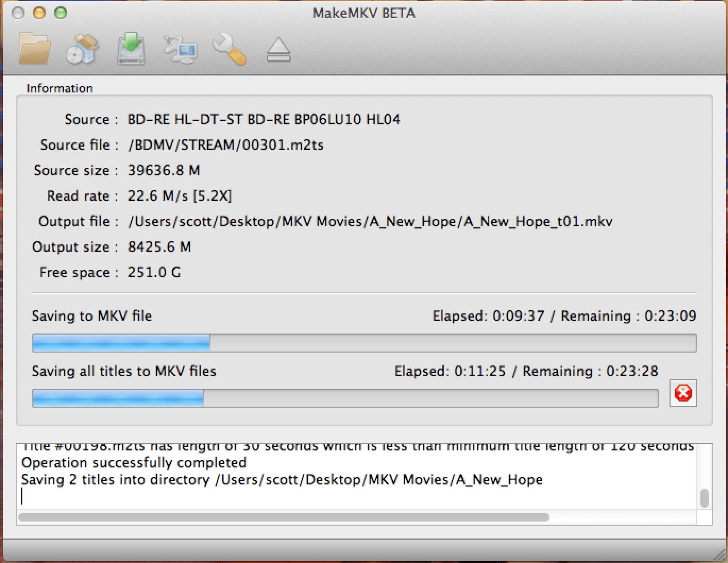Click the stream satellite dish icon
This screenshot has height=563, width=728.
click(180, 50)
